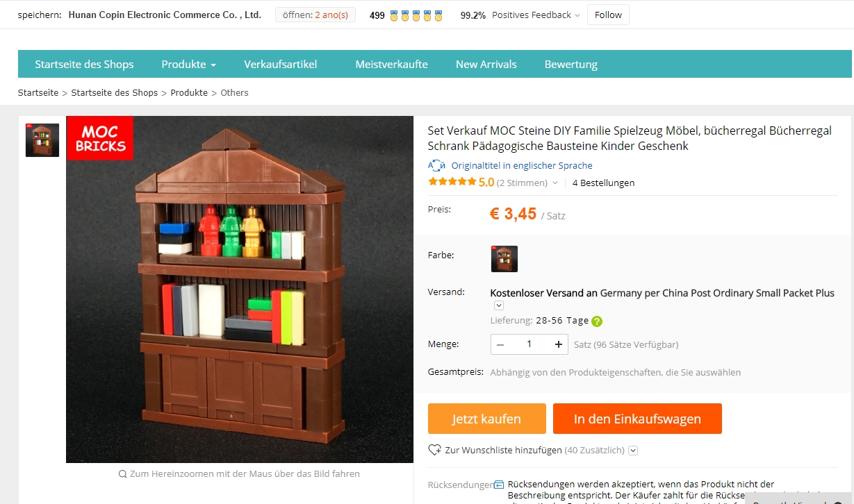This screenshot has height=504, width=854.
Task: Go to New Arrivals tab
Action: click(486, 64)
